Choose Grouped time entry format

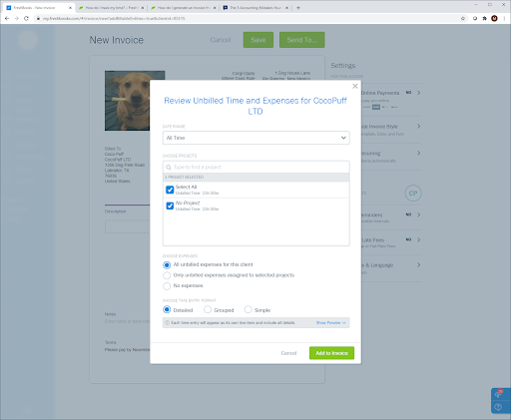pyautogui.click(x=208, y=309)
